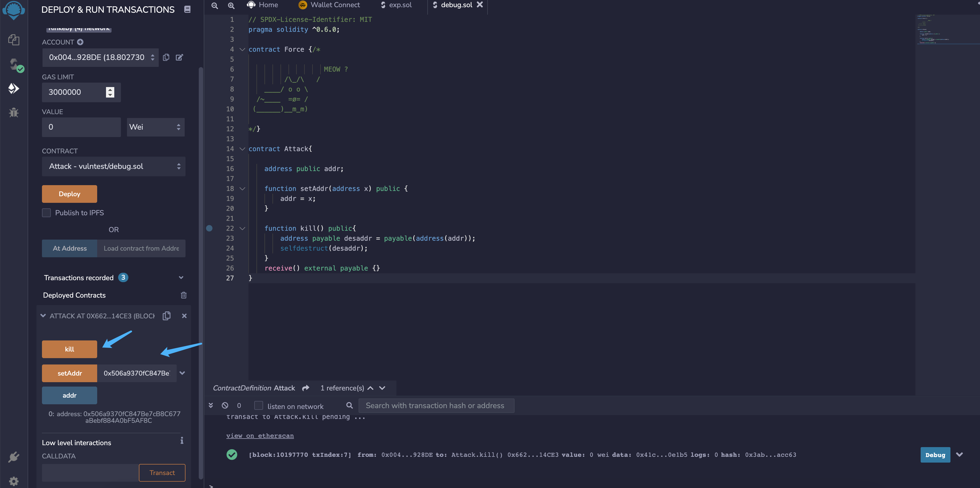Click the blue Debug button in terminal
Image resolution: width=980 pixels, height=488 pixels.
(935, 455)
